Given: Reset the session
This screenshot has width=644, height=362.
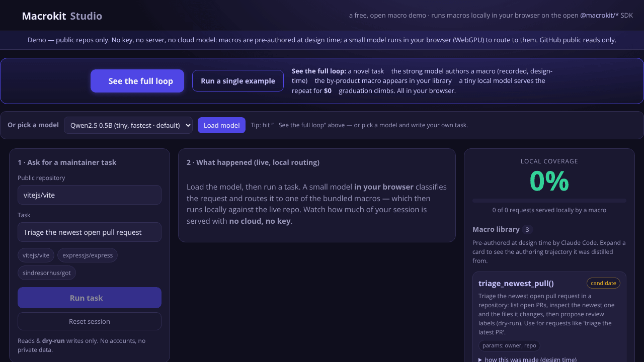Looking at the screenshot, I should (90, 321).
